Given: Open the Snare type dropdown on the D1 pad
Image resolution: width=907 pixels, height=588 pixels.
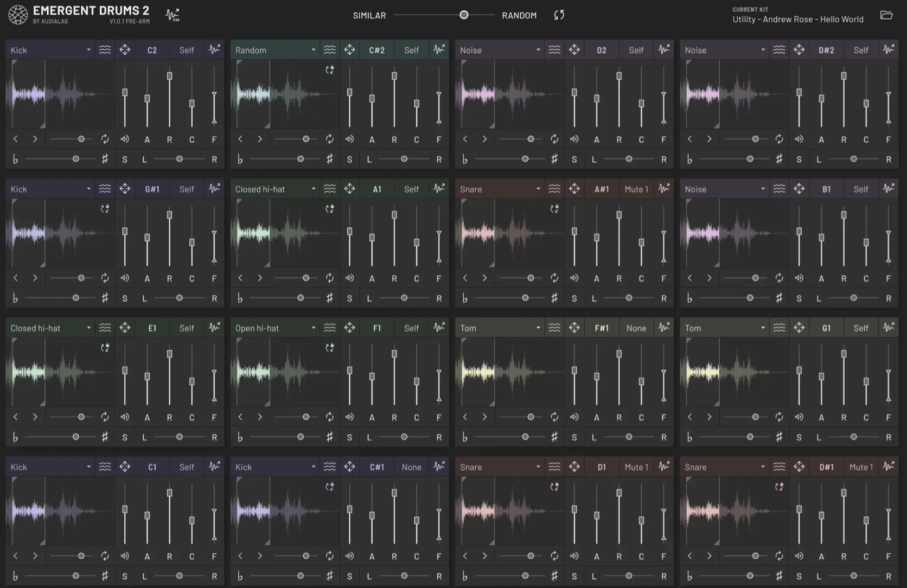Looking at the screenshot, I should tap(500, 466).
